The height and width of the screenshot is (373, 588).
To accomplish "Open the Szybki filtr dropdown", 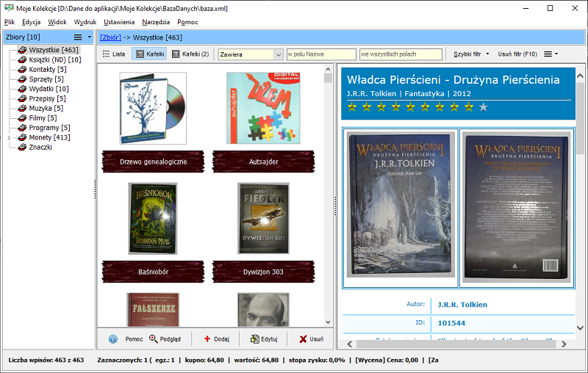I will 471,54.
